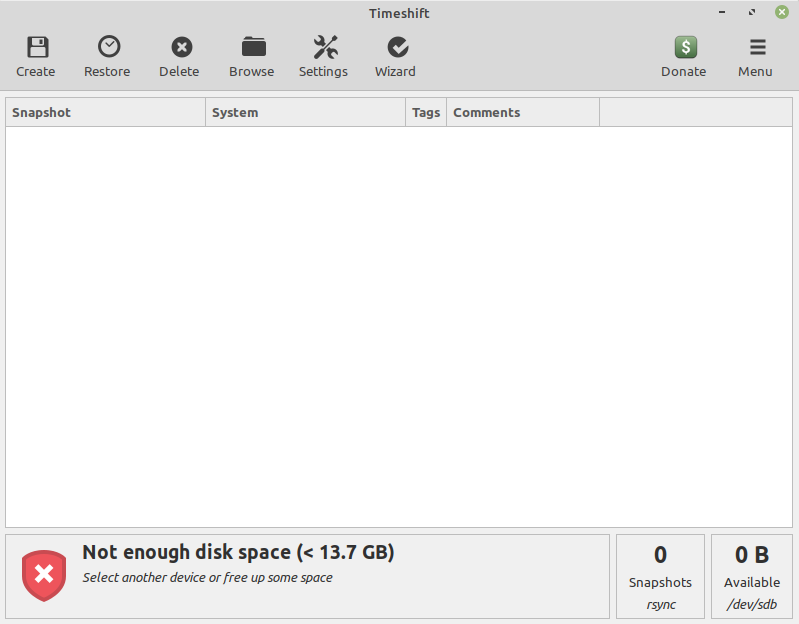
Task: Browse snapshot files via folder icon
Action: click(252, 47)
